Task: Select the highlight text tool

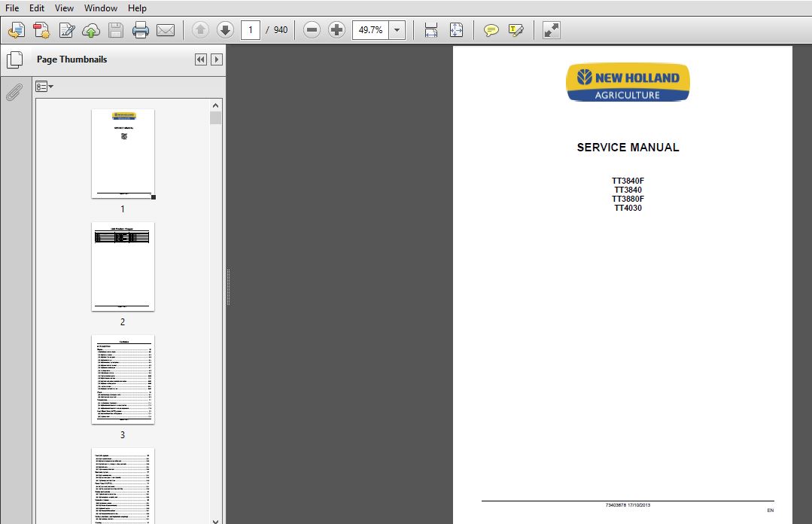Action: [x=516, y=30]
